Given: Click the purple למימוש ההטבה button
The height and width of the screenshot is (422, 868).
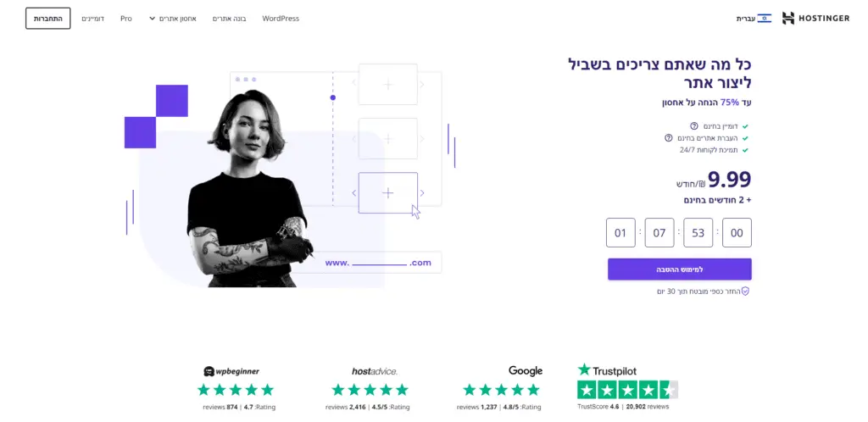Looking at the screenshot, I should [679, 269].
